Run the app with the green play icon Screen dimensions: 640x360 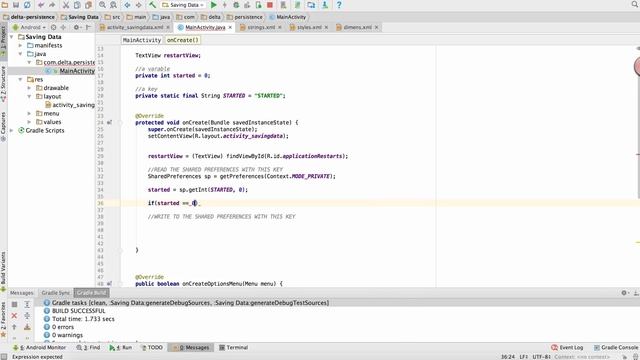[x=213, y=5]
